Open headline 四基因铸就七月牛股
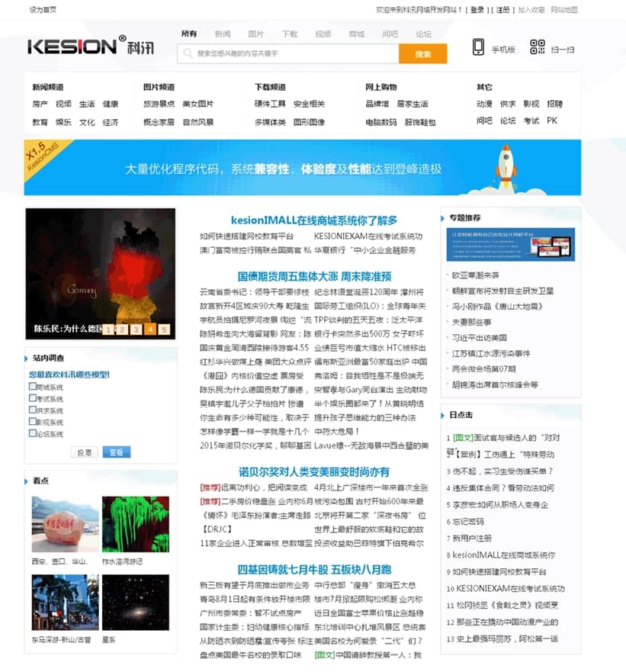 (x=314, y=570)
